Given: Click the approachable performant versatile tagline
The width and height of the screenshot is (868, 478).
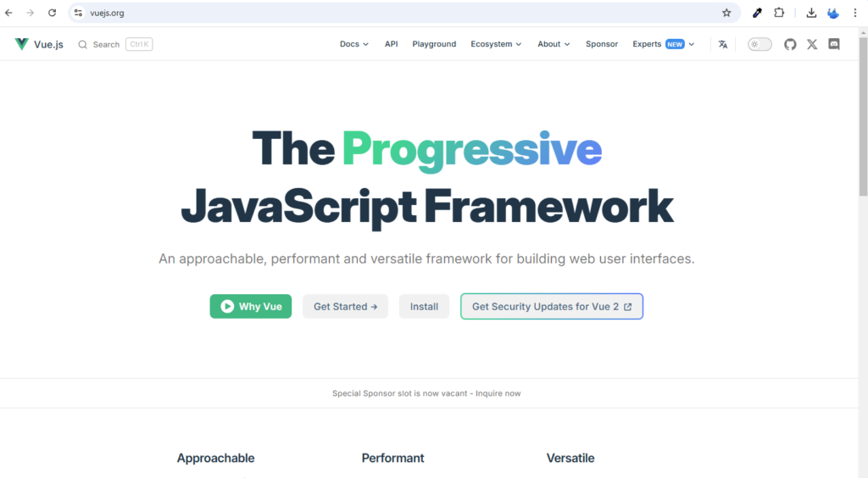Looking at the screenshot, I should pyautogui.click(x=426, y=259).
